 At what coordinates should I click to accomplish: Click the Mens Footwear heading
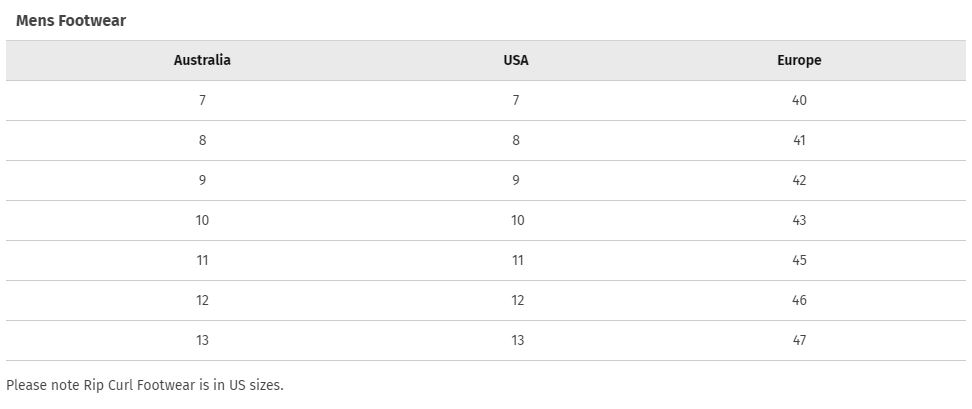pyautogui.click(x=71, y=20)
